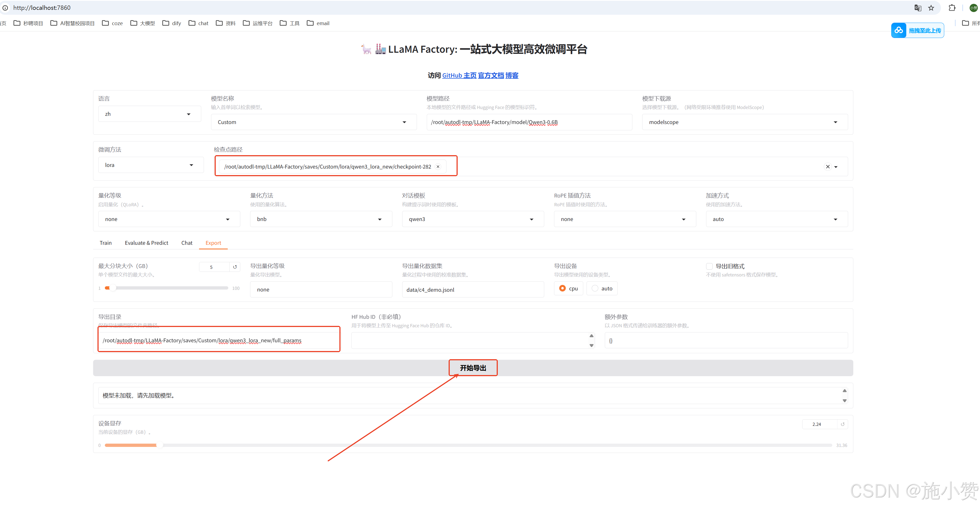Screen dimensions: 980x507
Task: Clear all checkpoint paths with the circled X
Action: click(827, 167)
